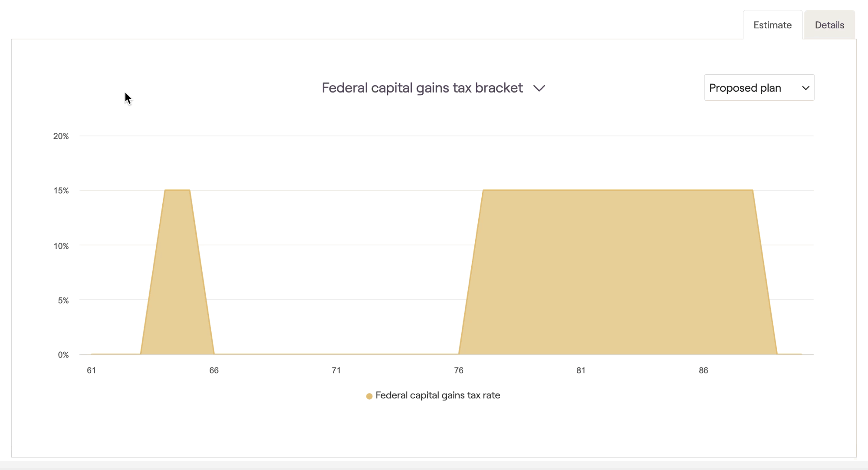Toggle the Federal capital gains tax rate legend label

click(437, 395)
